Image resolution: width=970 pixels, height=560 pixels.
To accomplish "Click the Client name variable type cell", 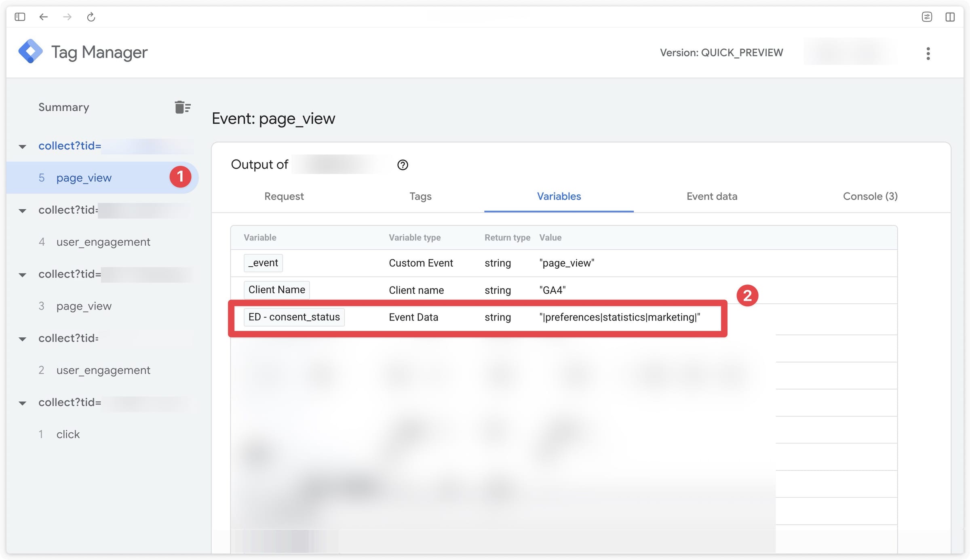I will point(416,290).
